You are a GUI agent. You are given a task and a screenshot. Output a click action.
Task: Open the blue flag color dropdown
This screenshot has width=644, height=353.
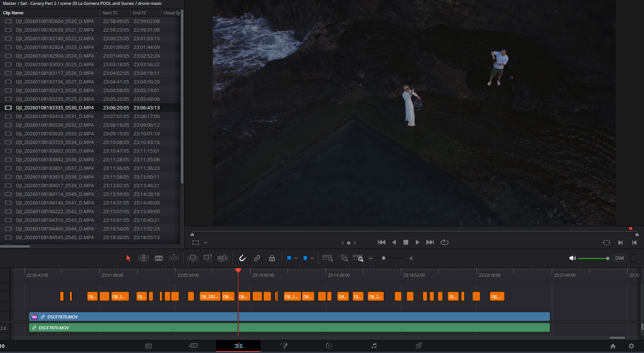[296, 258]
